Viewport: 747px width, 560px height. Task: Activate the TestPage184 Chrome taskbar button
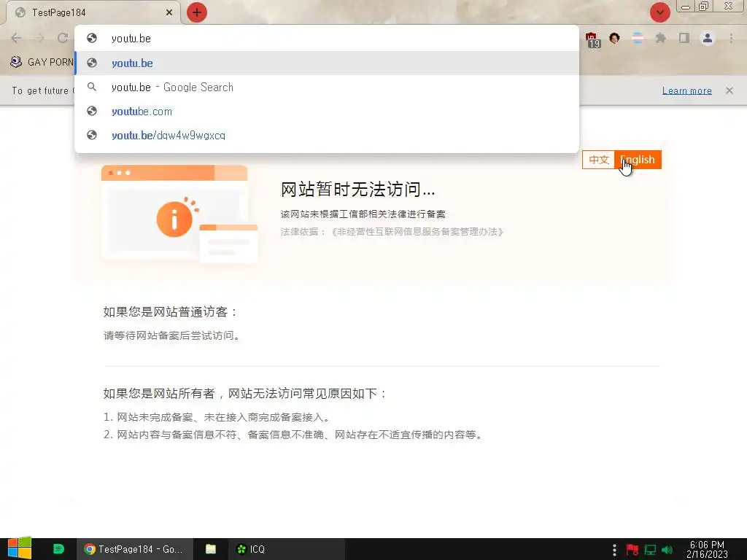tap(135, 549)
